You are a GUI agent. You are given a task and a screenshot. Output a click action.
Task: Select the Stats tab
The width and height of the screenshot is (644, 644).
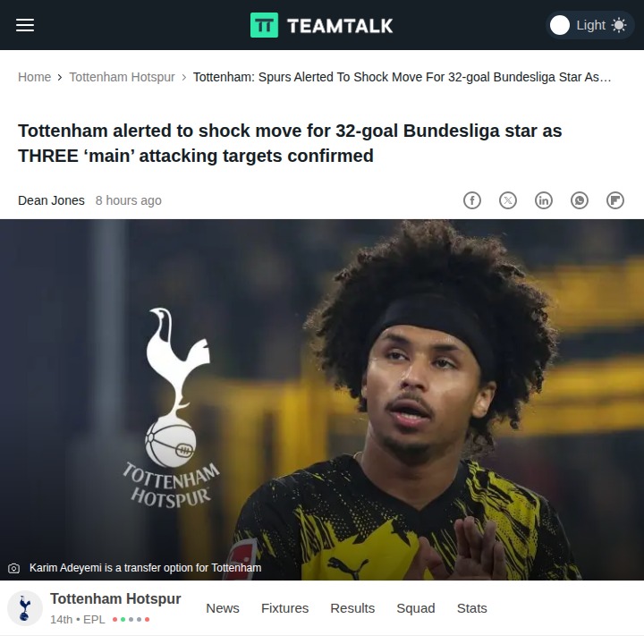(472, 608)
